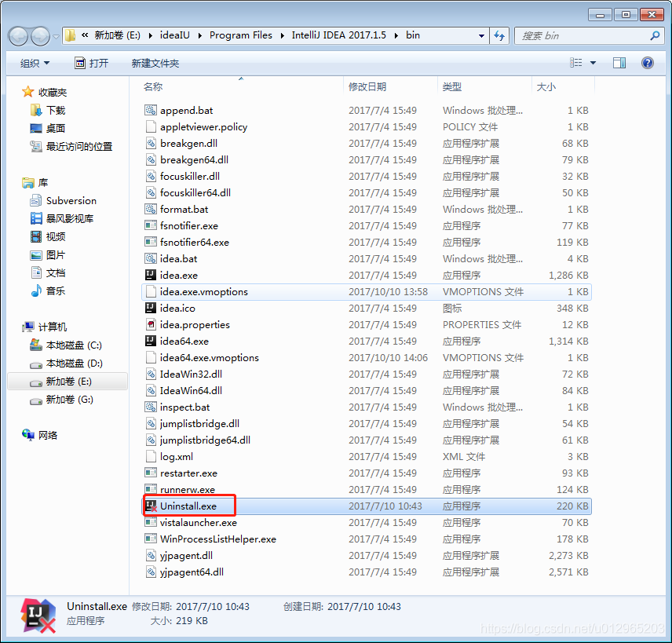This screenshot has width=672, height=643.
Task: Click the large Uninstall icon in details pane
Action: [38, 616]
